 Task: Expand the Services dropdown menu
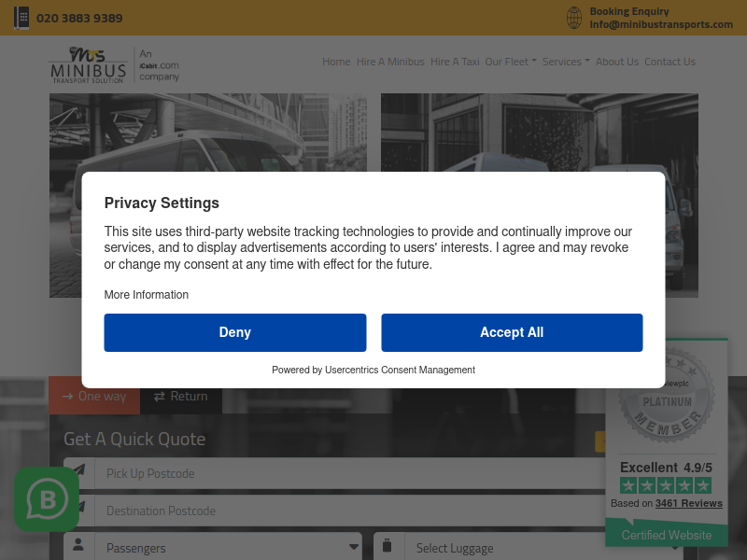[x=566, y=62]
